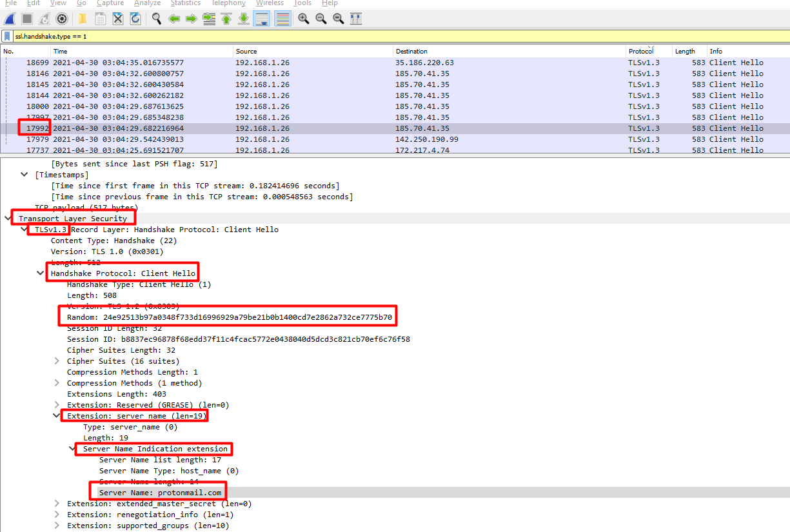790x532 pixels.
Task: Click the shark fin start capture icon
Action: [10, 19]
